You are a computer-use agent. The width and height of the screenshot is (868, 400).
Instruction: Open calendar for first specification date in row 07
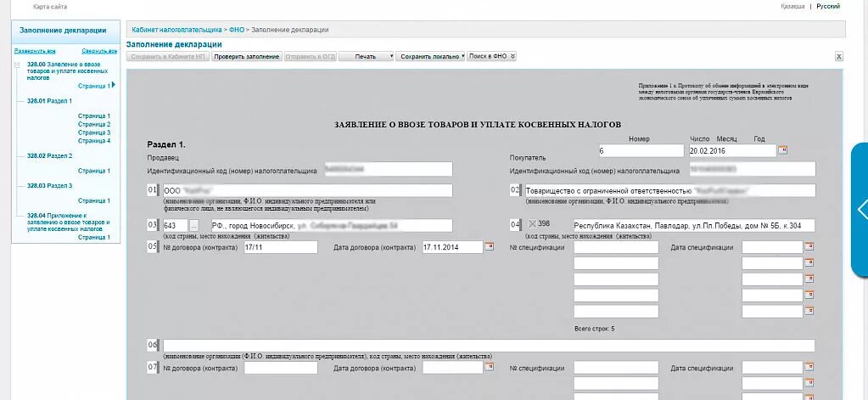[x=809, y=367]
